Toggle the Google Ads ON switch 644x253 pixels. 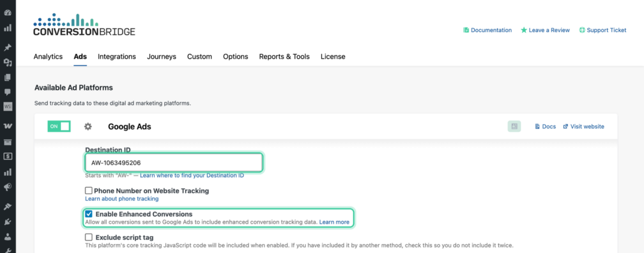[59, 126]
